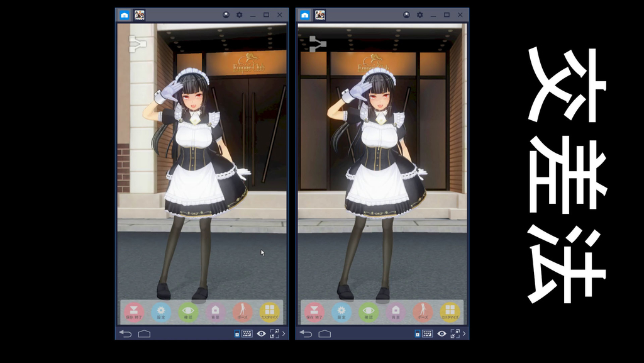This screenshot has height=363, width=644.
Task: Tap 確認 eye button in right window
Action: [369, 312]
